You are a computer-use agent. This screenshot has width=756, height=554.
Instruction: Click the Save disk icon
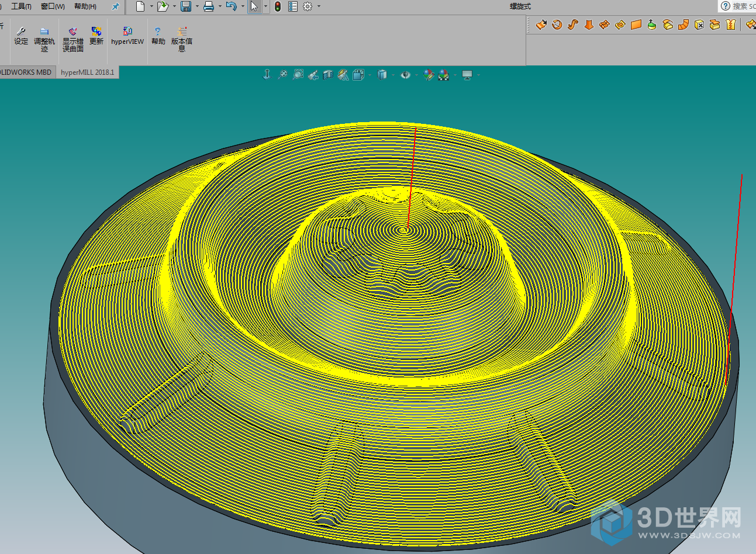coord(186,6)
